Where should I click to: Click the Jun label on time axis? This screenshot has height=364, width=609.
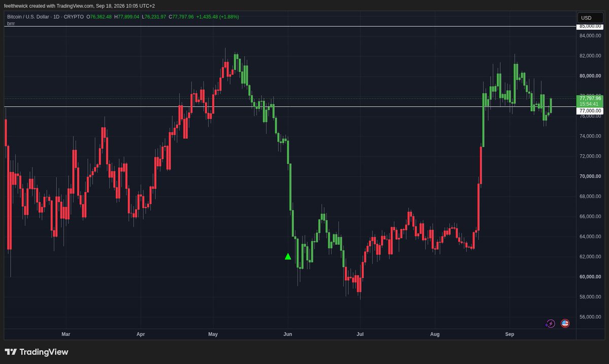[x=288, y=334]
